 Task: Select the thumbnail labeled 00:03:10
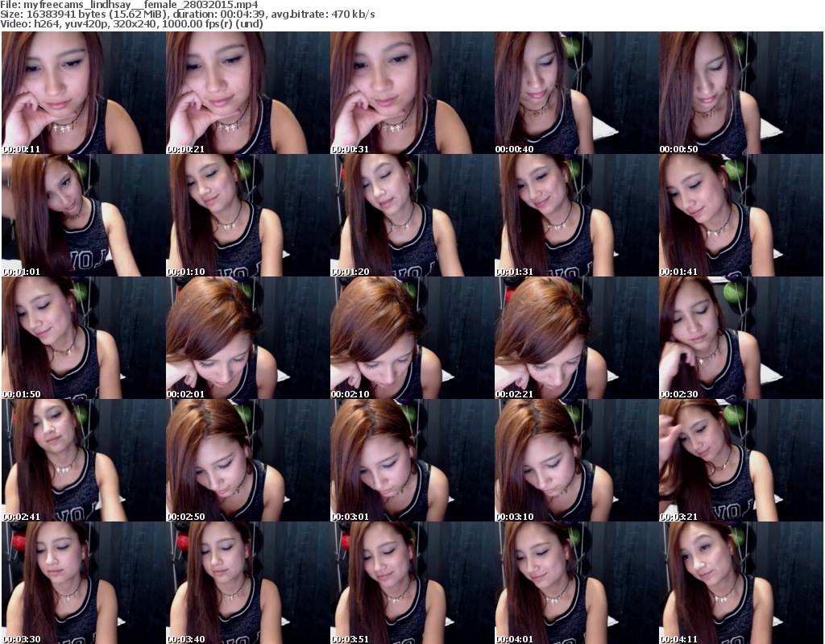[576, 460]
